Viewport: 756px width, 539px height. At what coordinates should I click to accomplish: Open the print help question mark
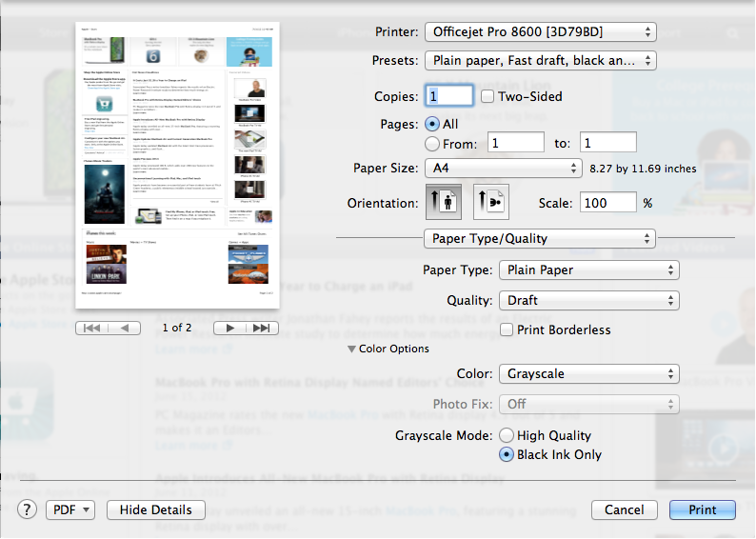[27, 509]
